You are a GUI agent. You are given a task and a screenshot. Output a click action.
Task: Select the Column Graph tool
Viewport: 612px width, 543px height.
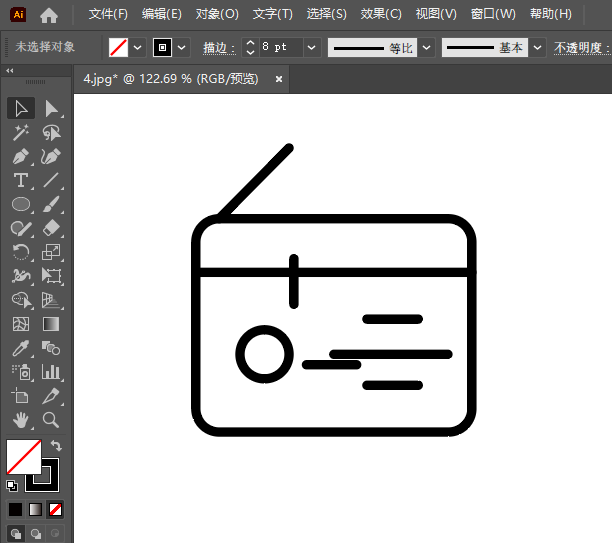pyautogui.click(x=52, y=372)
